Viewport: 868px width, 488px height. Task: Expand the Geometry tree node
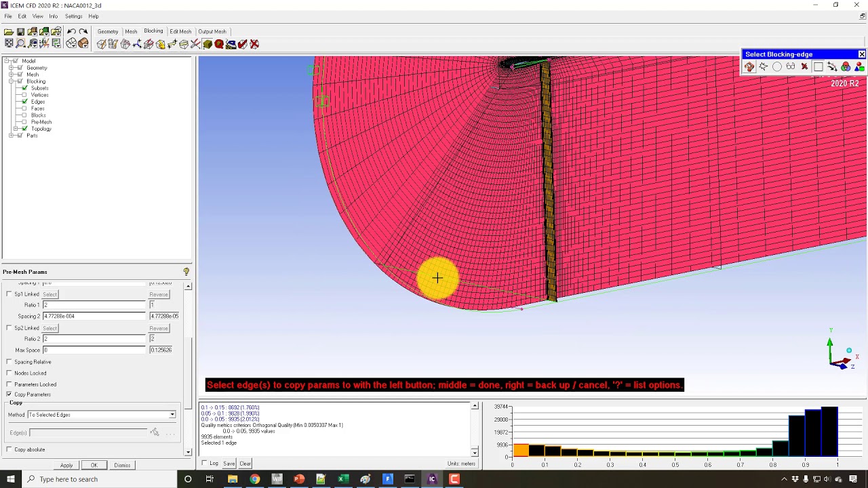point(11,68)
